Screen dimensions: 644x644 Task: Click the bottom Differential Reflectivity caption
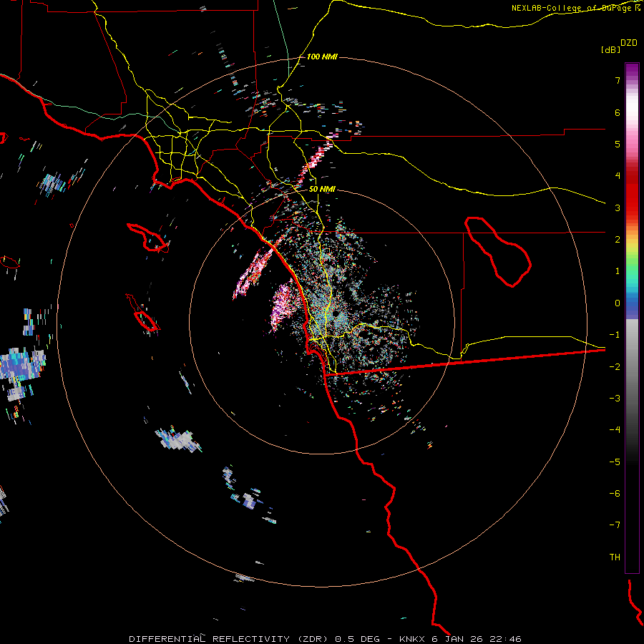pos(325,639)
